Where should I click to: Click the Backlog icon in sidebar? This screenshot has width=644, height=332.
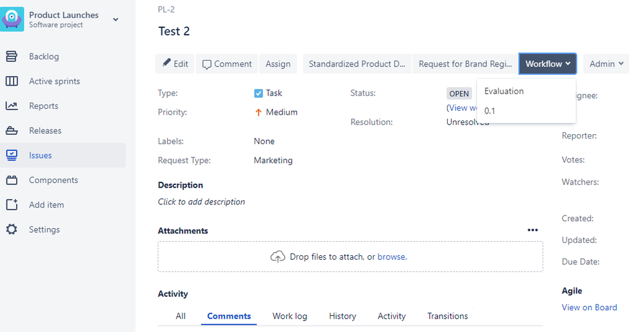pyautogui.click(x=12, y=57)
